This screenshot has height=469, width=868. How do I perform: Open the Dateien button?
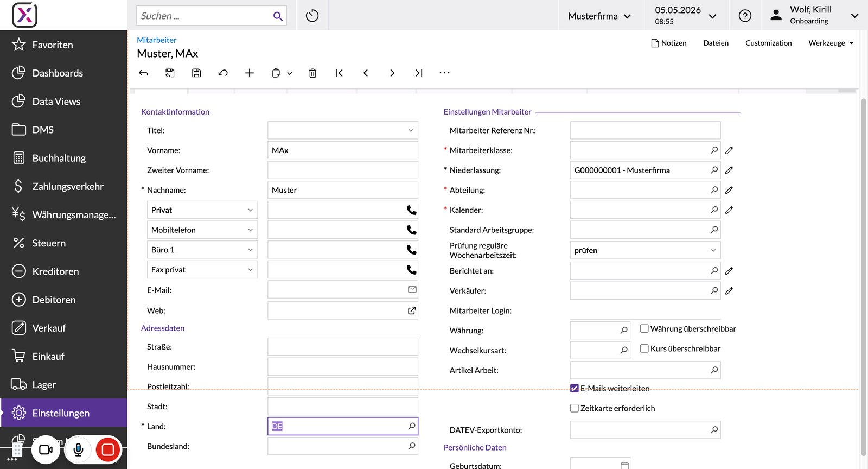(x=716, y=43)
